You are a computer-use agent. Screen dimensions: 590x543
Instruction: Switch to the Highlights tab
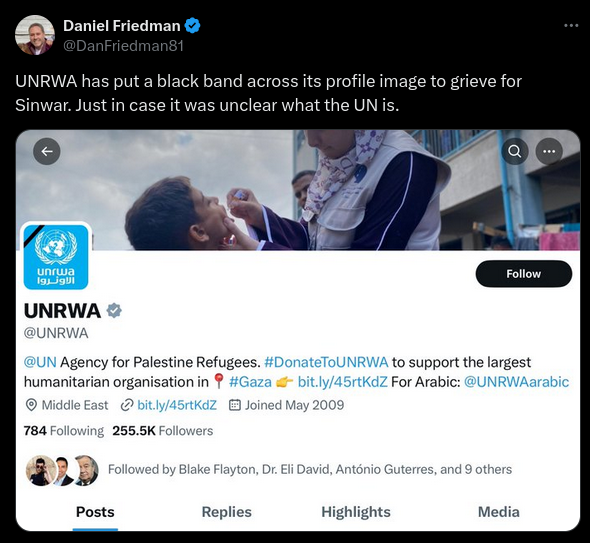(356, 512)
